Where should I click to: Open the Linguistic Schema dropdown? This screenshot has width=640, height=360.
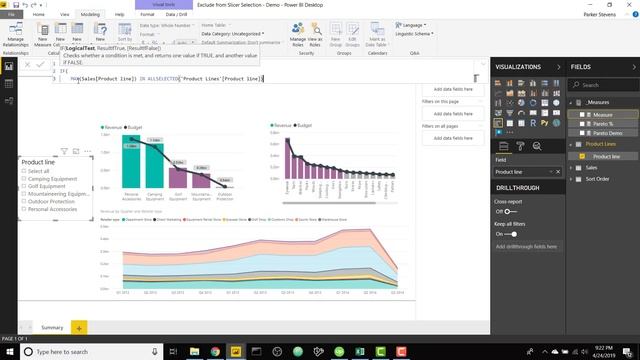tap(414, 34)
